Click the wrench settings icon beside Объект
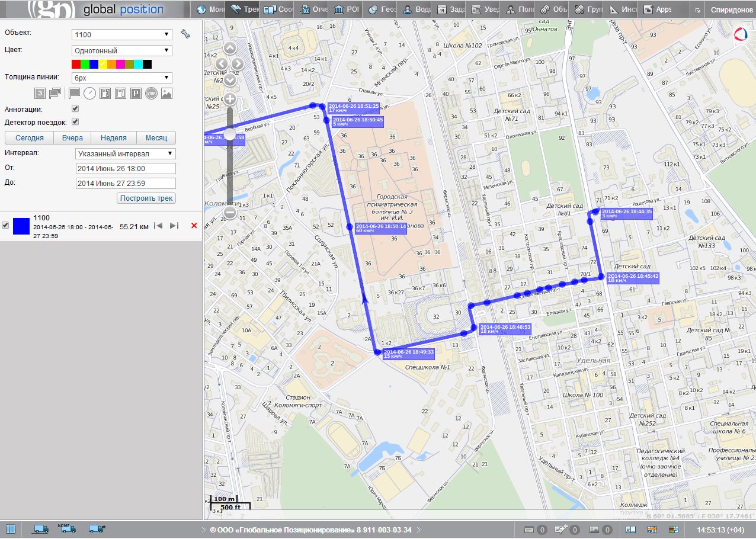Viewport: 756px width, 539px height. pos(185,34)
